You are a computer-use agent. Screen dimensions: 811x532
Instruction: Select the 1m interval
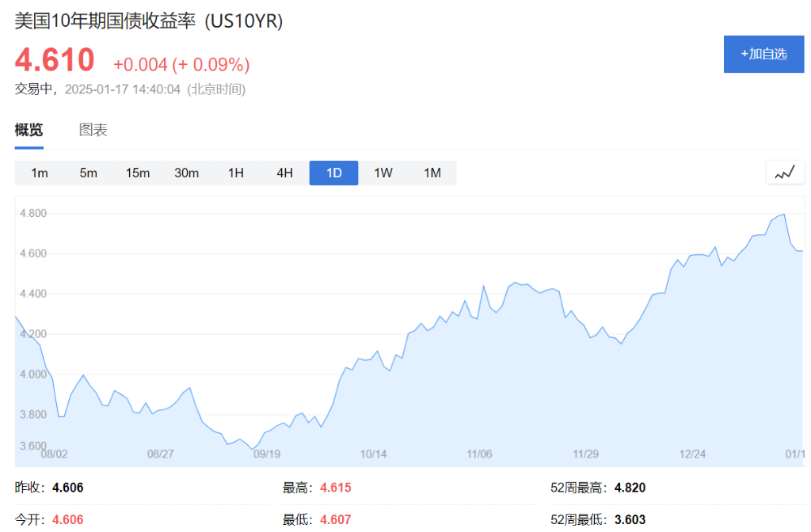pyautogui.click(x=40, y=173)
